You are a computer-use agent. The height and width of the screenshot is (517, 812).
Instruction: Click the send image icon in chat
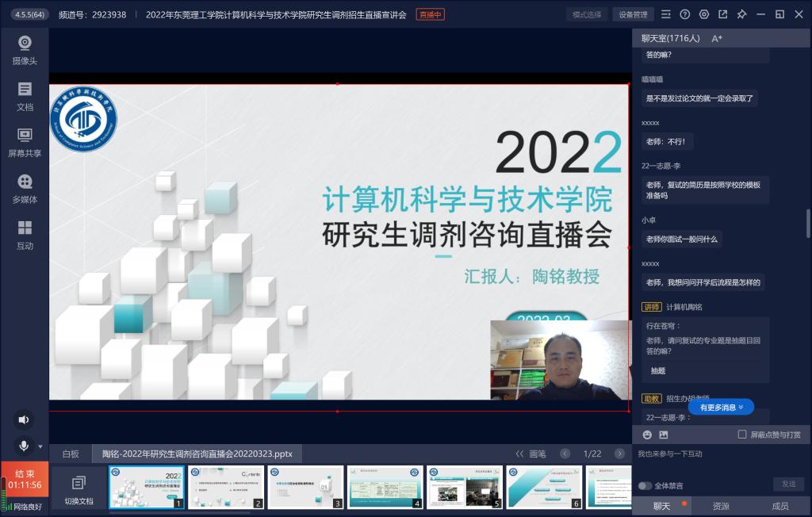664,435
